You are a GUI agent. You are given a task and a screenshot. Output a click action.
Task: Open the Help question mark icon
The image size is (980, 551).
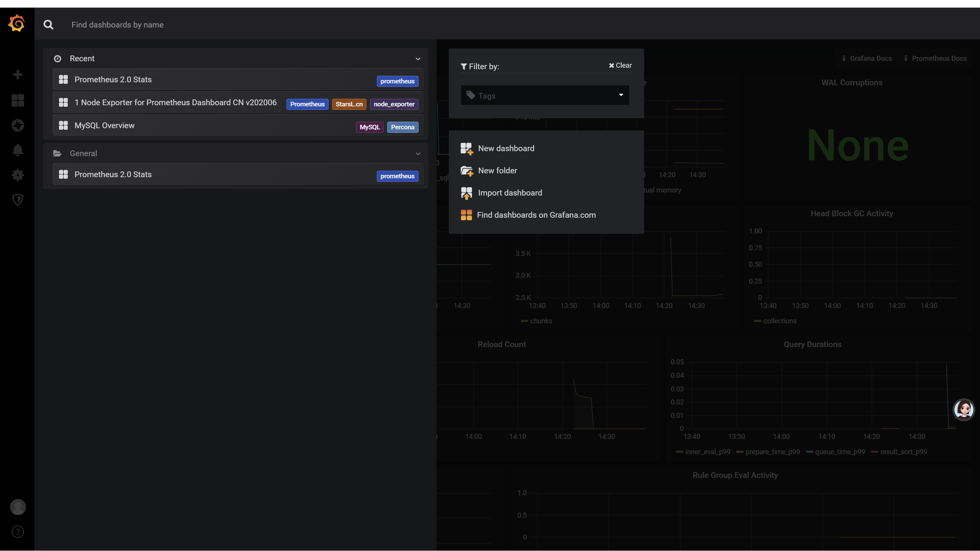pyautogui.click(x=18, y=532)
